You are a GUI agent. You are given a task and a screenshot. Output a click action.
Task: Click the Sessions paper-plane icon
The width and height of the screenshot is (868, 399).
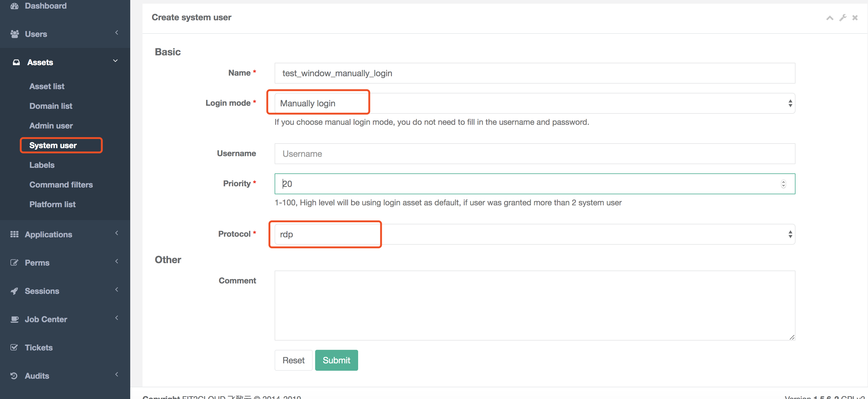click(x=14, y=291)
